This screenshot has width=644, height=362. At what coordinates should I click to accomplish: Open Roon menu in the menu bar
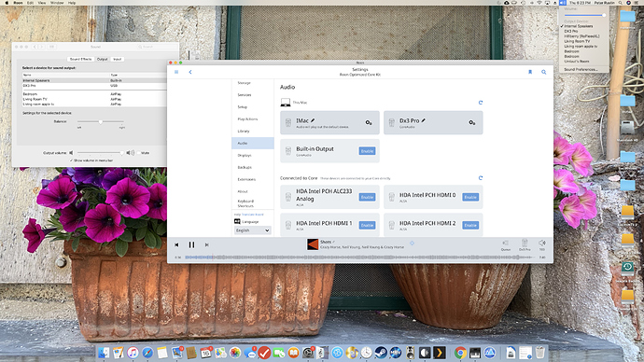point(18,3)
